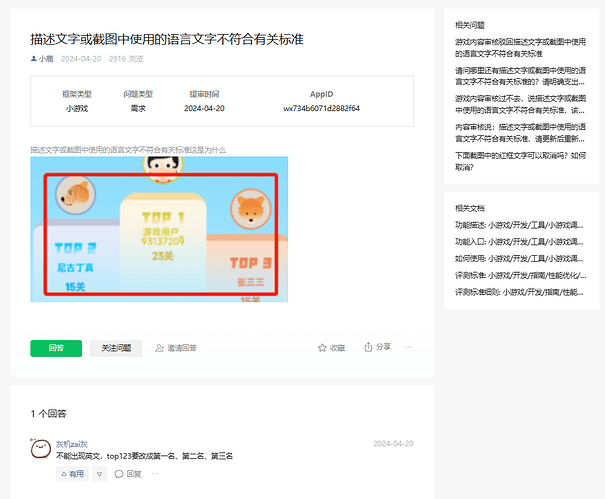Open related doc 评测标准细则
Viewport: 605px width, 499px height.
[x=519, y=292]
